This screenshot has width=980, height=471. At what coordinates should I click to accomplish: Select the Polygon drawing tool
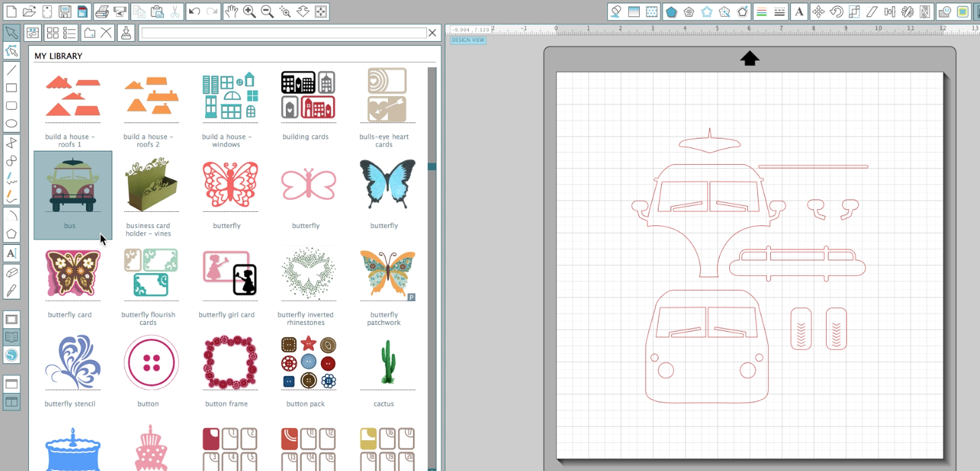pyautogui.click(x=11, y=234)
